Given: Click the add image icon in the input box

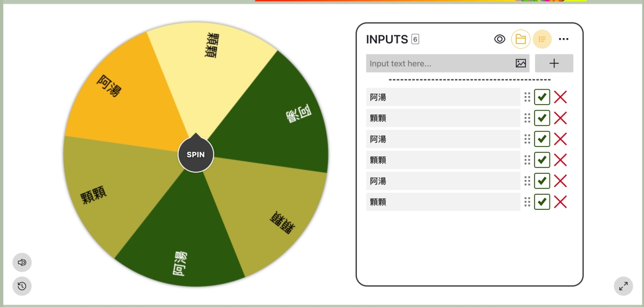Looking at the screenshot, I should 521,63.
